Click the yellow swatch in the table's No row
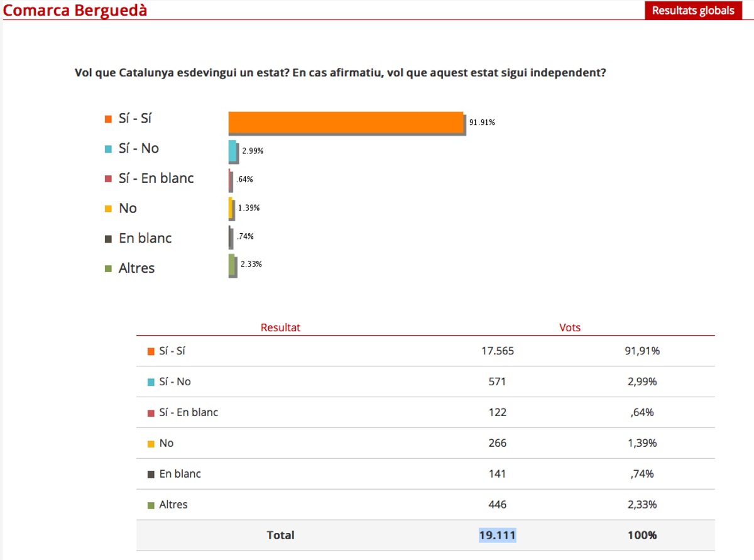 click(x=151, y=444)
